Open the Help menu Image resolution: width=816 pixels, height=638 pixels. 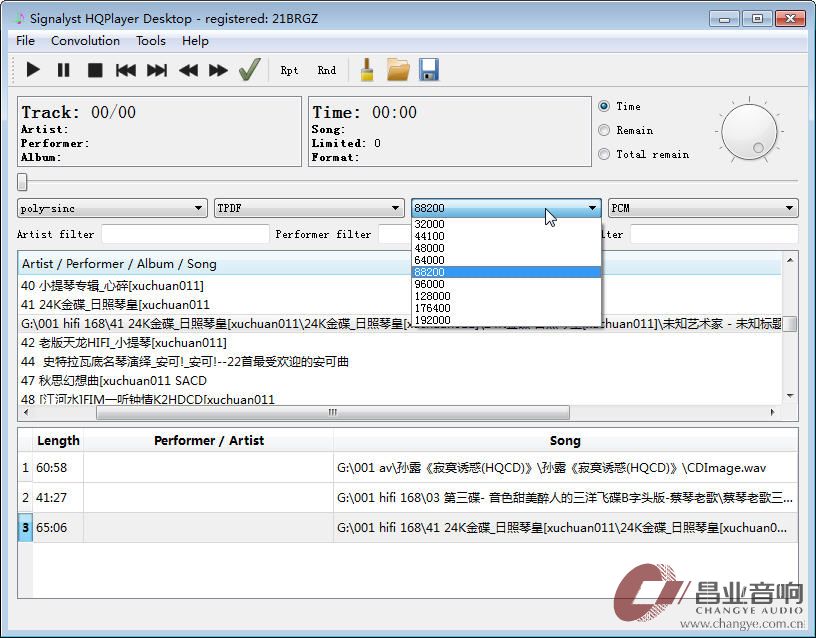(x=195, y=41)
